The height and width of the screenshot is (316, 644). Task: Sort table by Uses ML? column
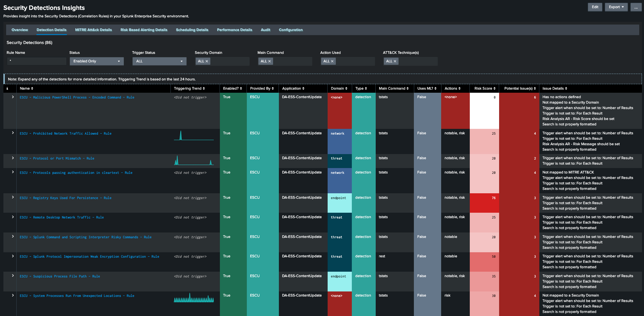[427, 88]
